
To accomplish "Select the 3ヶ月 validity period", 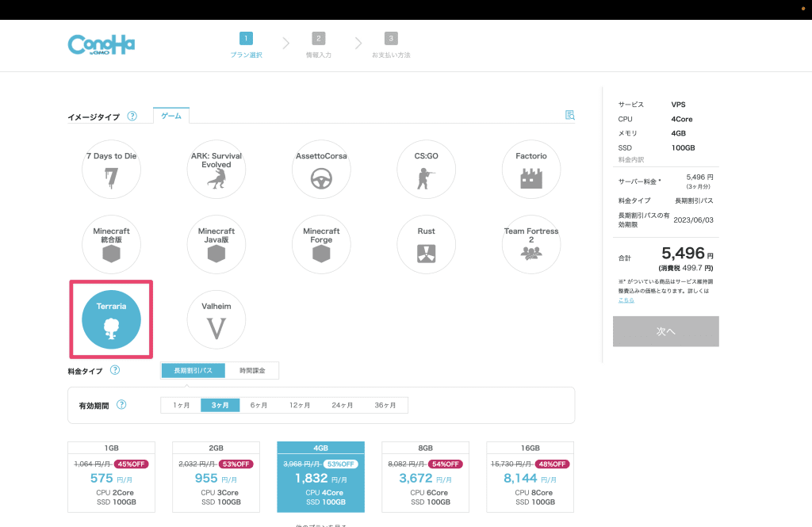I will pyautogui.click(x=220, y=405).
